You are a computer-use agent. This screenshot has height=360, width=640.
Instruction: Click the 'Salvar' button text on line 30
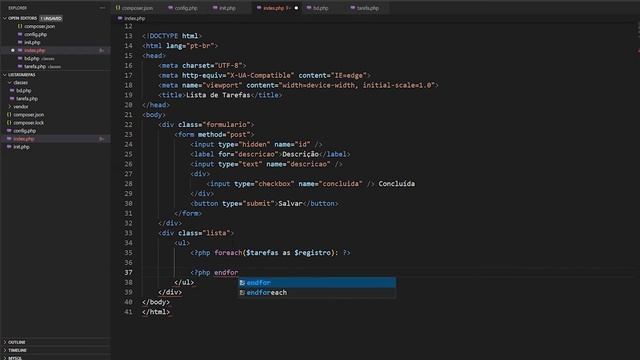290,203
